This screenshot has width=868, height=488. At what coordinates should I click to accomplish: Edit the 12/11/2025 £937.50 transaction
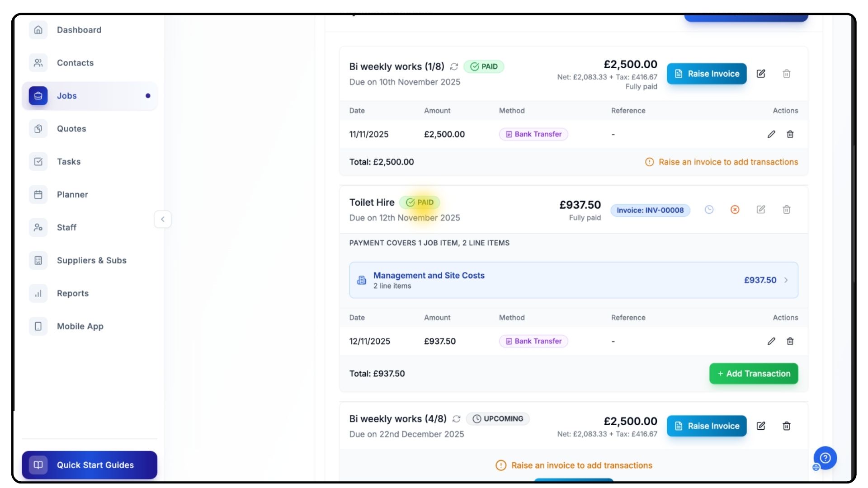click(x=771, y=341)
